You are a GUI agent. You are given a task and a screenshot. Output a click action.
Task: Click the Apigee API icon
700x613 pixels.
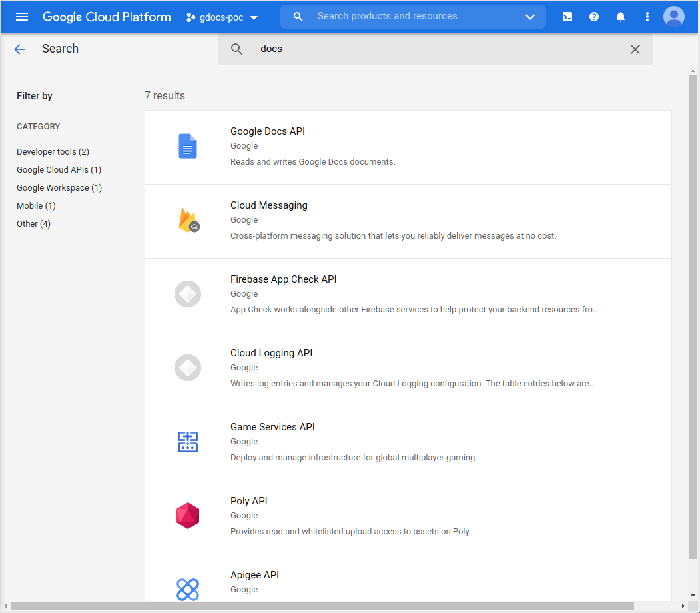point(188,589)
